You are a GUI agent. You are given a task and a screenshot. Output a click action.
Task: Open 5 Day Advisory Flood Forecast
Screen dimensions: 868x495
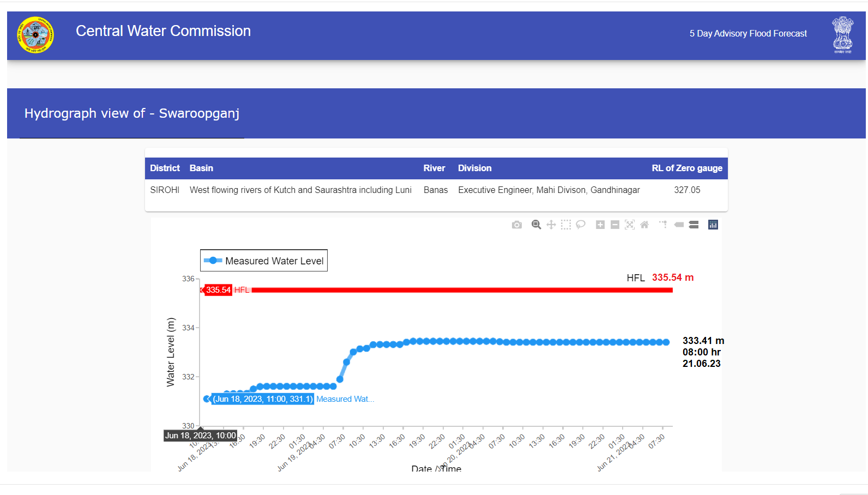click(748, 33)
